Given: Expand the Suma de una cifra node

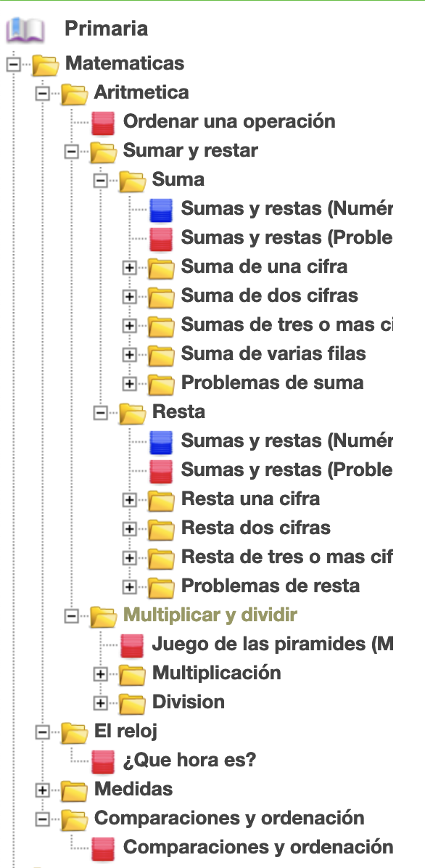Looking at the screenshot, I should tap(129, 268).
